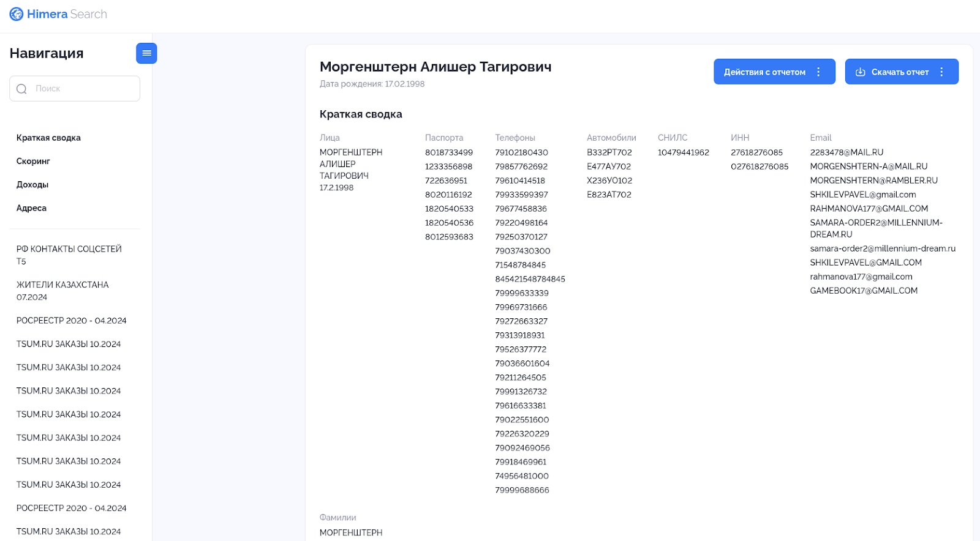Select the first TSUM.RU ЗАКАЗЫ 10.2024 entry
The image size is (980, 541).
point(69,344)
